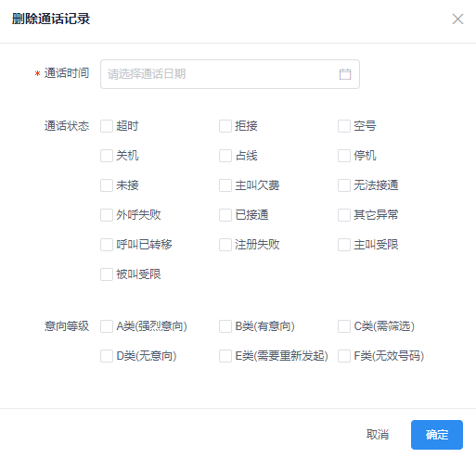Viewport: 476px width, 458px height.
Task: Tick the 空号 checkbox
Action: [x=344, y=126]
